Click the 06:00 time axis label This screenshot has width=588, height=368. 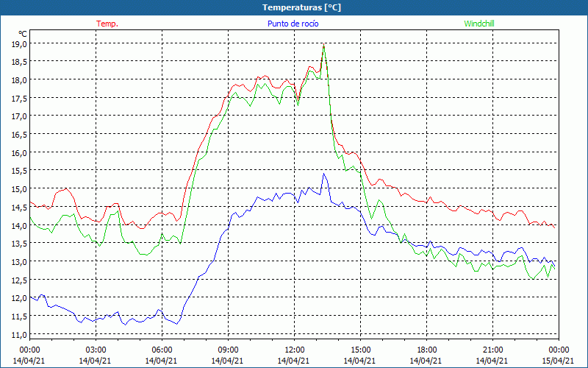(162, 350)
